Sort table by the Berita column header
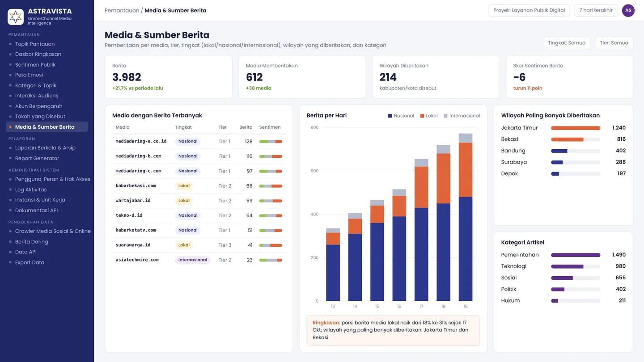 pos(246,127)
